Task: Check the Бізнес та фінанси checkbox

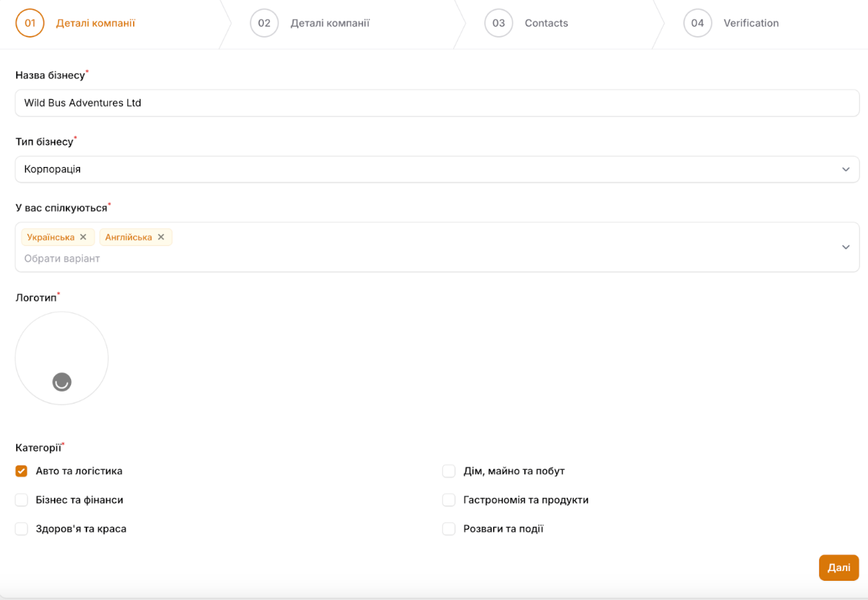Action: 21,500
